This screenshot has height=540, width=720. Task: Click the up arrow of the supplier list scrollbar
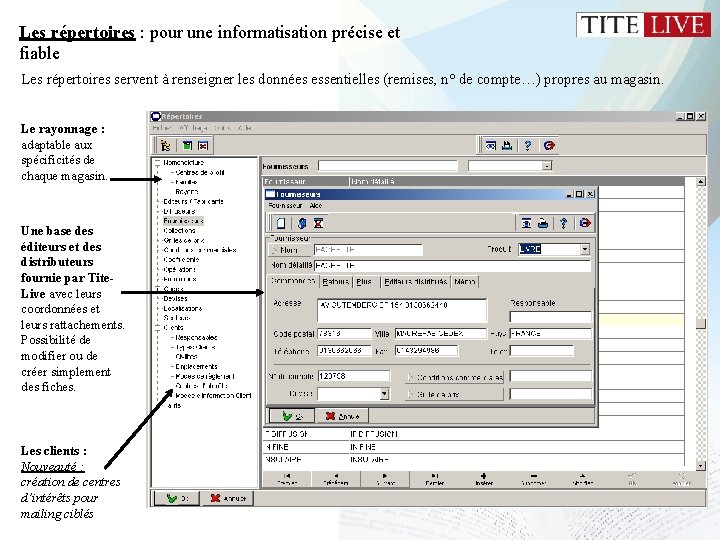pyautogui.click(x=701, y=182)
